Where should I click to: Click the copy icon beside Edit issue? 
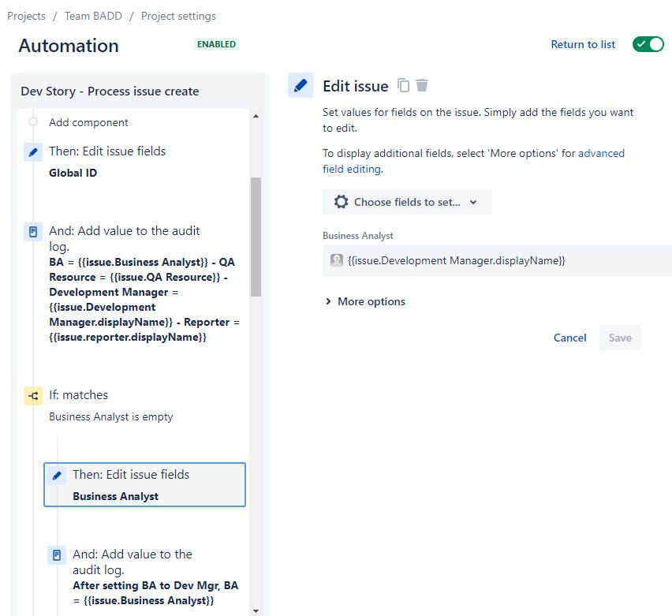point(403,85)
